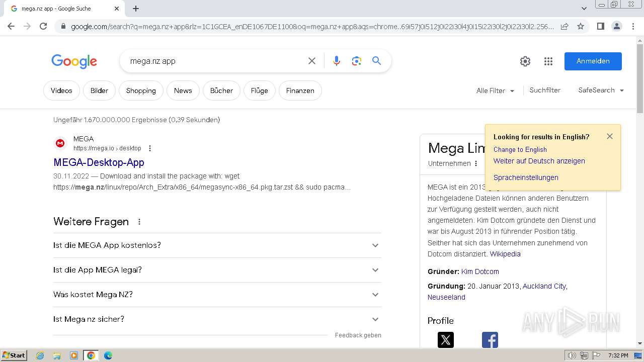Open the volume tray icon
Screen dimensions: 644x362
[572, 355]
